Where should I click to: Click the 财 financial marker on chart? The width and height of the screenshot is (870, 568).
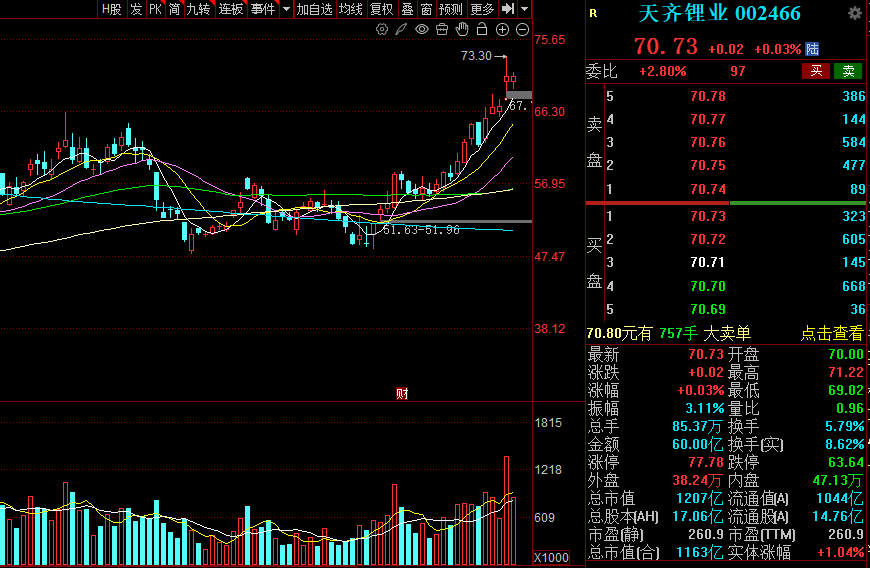coord(401,393)
